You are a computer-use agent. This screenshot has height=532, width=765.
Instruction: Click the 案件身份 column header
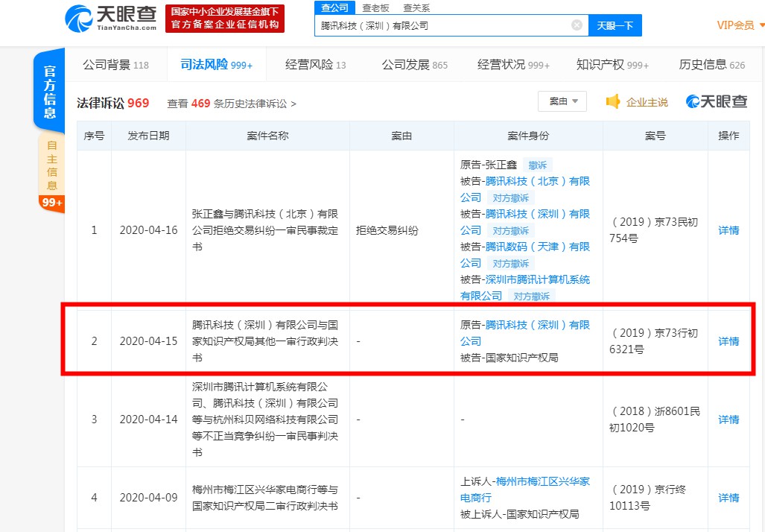528,136
